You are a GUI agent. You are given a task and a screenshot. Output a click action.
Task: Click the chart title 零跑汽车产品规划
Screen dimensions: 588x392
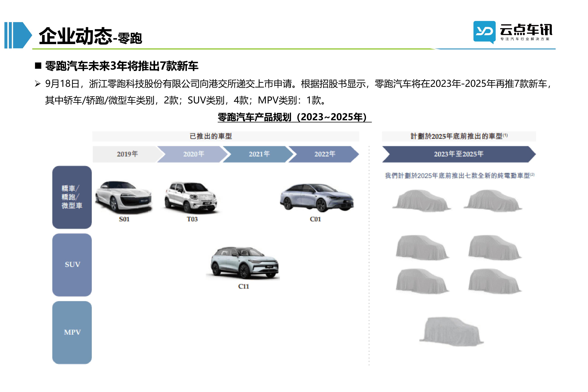294,117
